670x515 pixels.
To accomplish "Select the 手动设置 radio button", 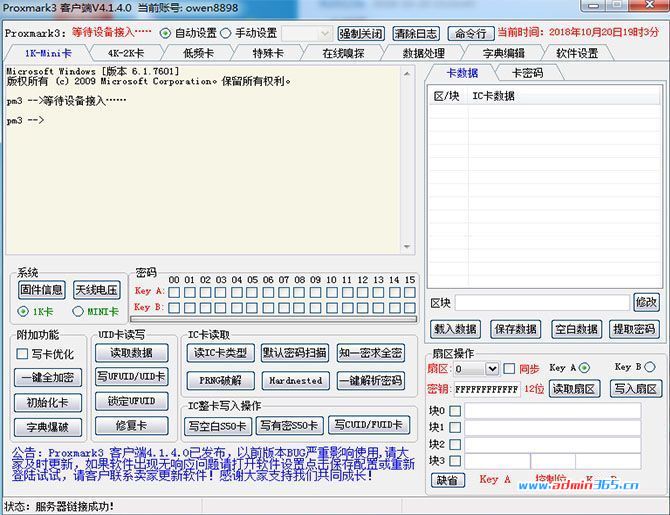I will (x=226, y=33).
